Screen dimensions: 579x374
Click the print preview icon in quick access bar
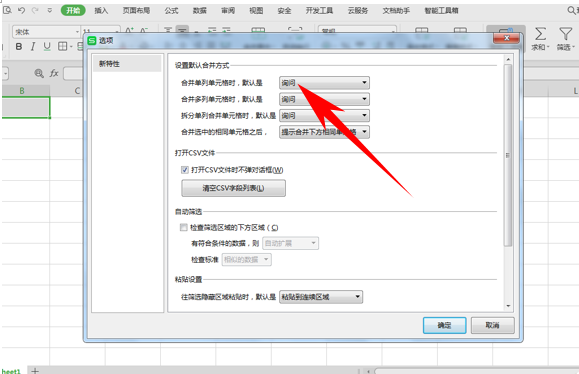(7, 10)
